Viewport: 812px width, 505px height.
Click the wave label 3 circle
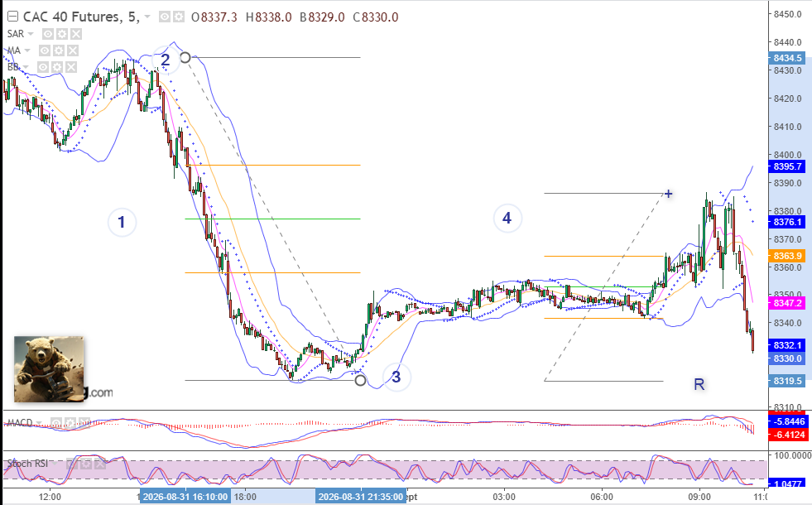[x=396, y=377]
